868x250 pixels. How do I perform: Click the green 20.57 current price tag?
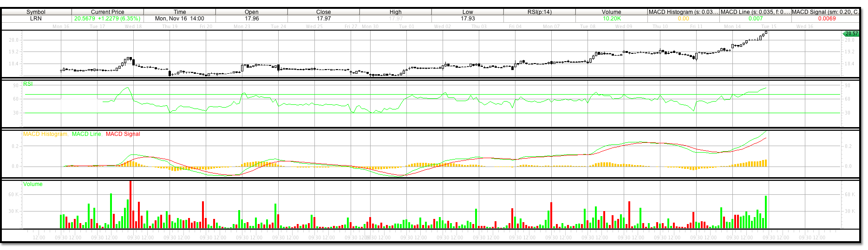[851, 34]
